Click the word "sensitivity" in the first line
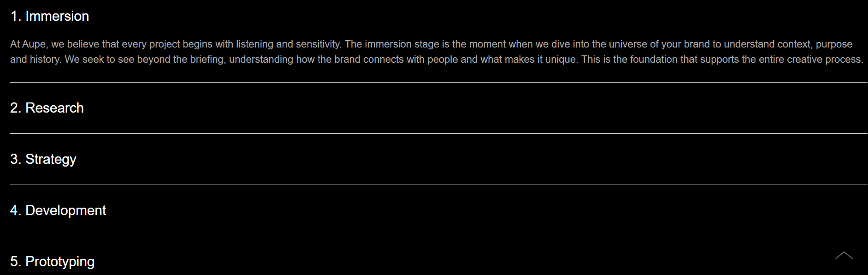The height and width of the screenshot is (275, 868). click(318, 44)
